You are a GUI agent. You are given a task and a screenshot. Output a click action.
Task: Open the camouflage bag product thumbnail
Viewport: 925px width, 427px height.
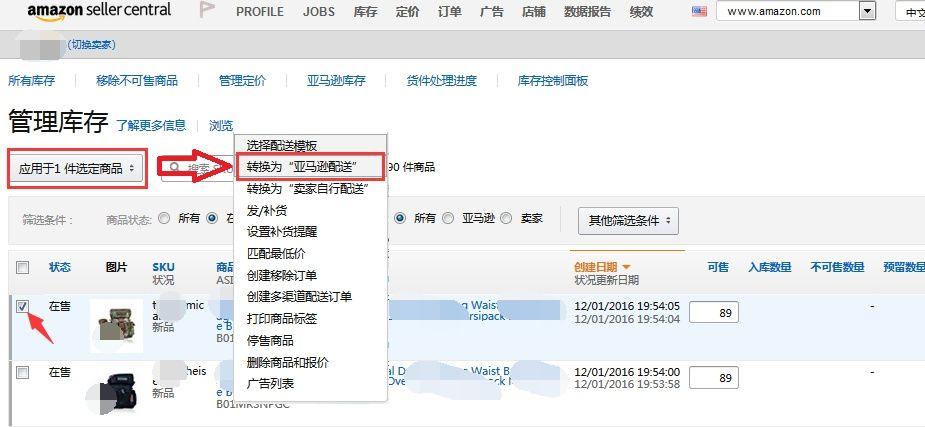pyautogui.click(x=117, y=326)
